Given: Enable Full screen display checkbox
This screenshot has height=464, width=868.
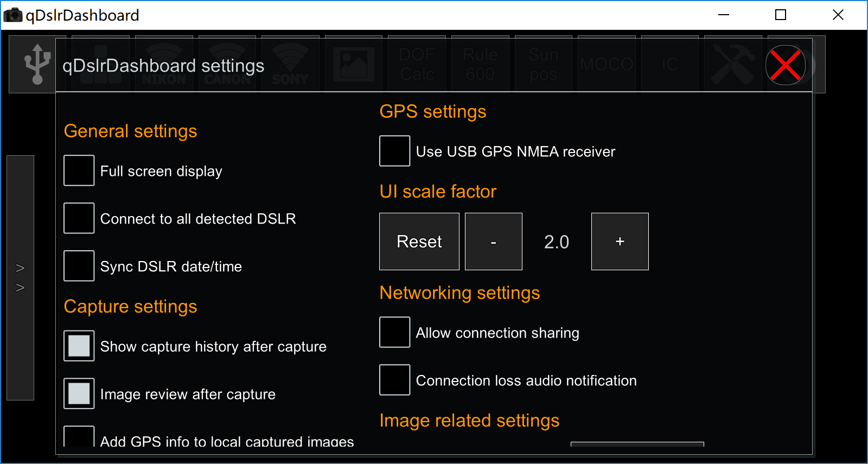Looking at the screenshot, I should pos(79,170).
